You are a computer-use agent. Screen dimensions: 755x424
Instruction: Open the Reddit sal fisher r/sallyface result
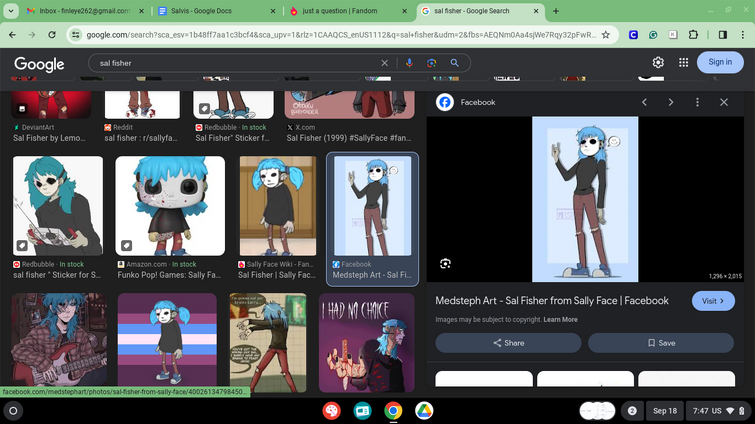point(141,138)
